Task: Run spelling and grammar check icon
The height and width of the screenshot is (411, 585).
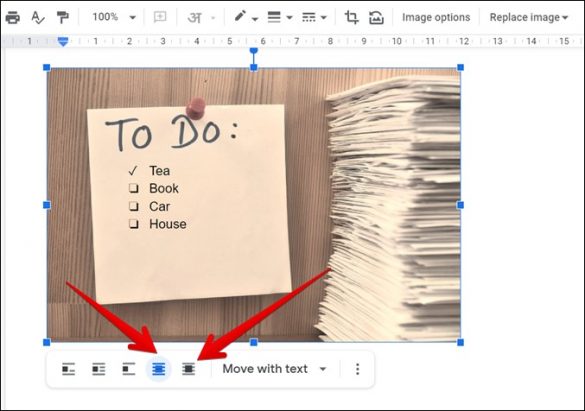Action: 38,17
